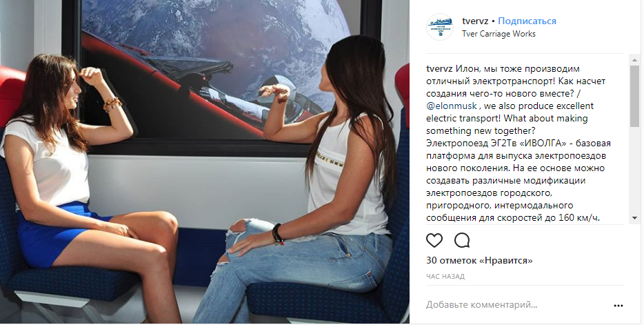Image resolution: width=644 pixels, height=325 pixels.
Task: Click the scrollbar down arrow in caption
Action: click(634, 218)
